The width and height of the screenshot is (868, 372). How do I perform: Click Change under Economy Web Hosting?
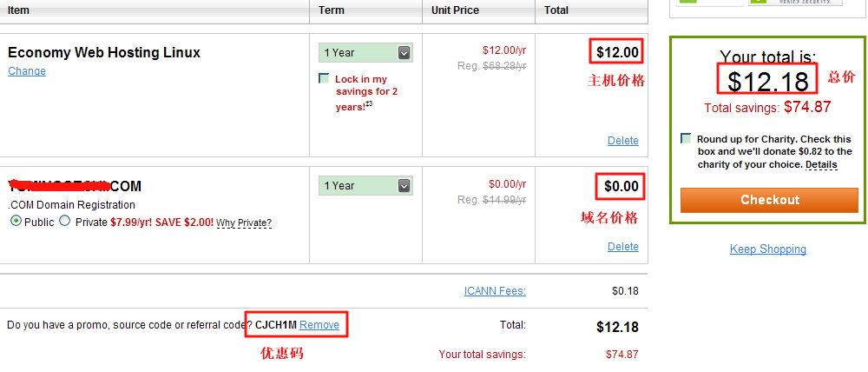(x=27, y=71)
